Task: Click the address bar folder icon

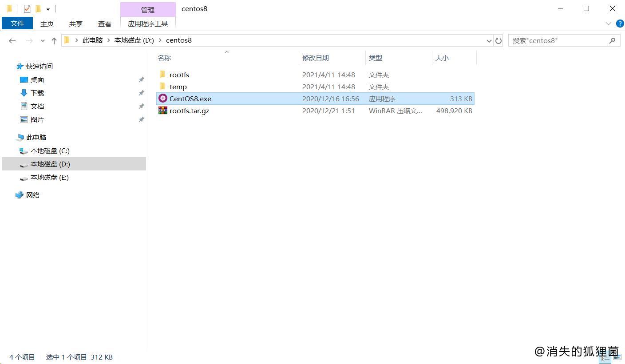Action: [x=67, y=40]
